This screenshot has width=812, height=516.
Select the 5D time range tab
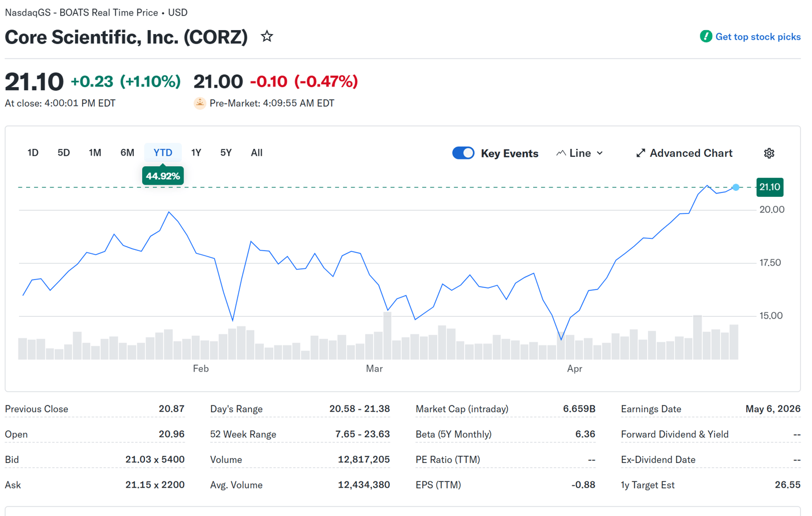[64, 153]
